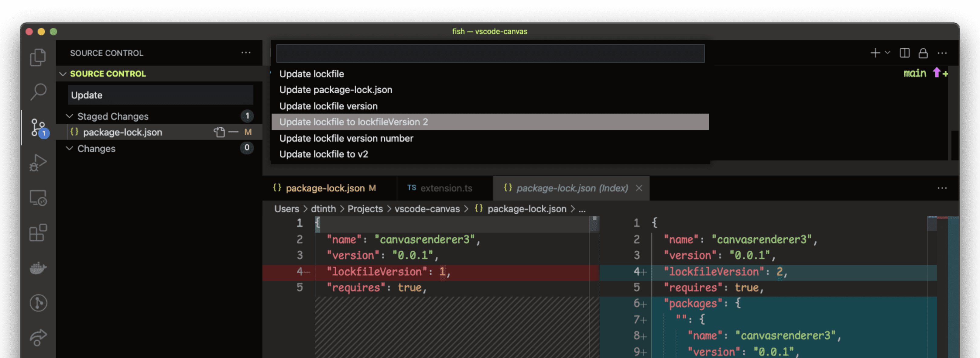Split the terminal panel
The width and height of the screenshot is (980, 358).
point(904,53)
